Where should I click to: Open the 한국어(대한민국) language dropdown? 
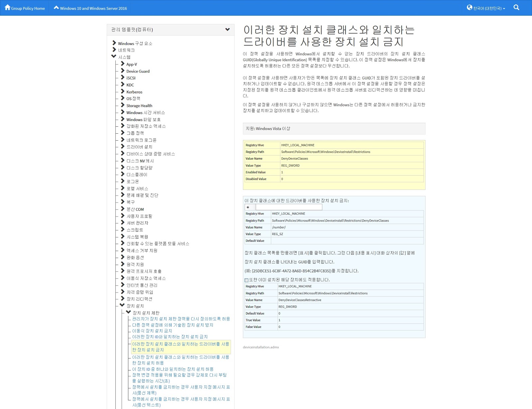tap(489, 8)
